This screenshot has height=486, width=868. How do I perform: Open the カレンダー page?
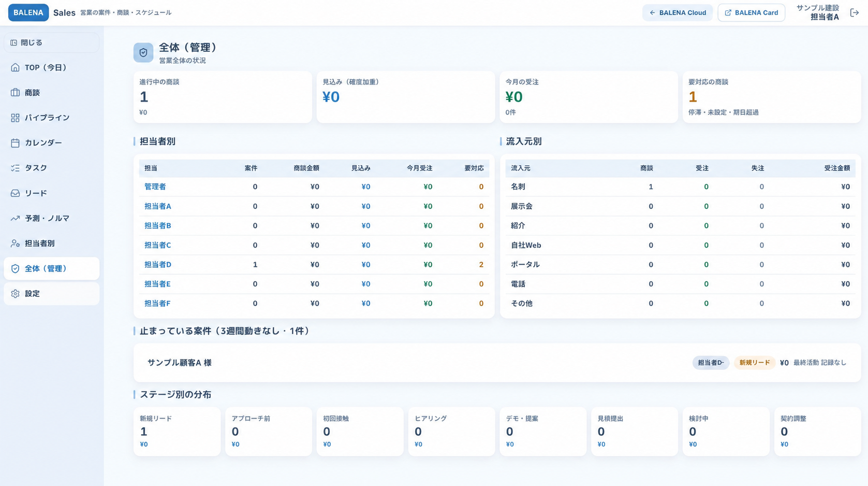tap(51, 143)
